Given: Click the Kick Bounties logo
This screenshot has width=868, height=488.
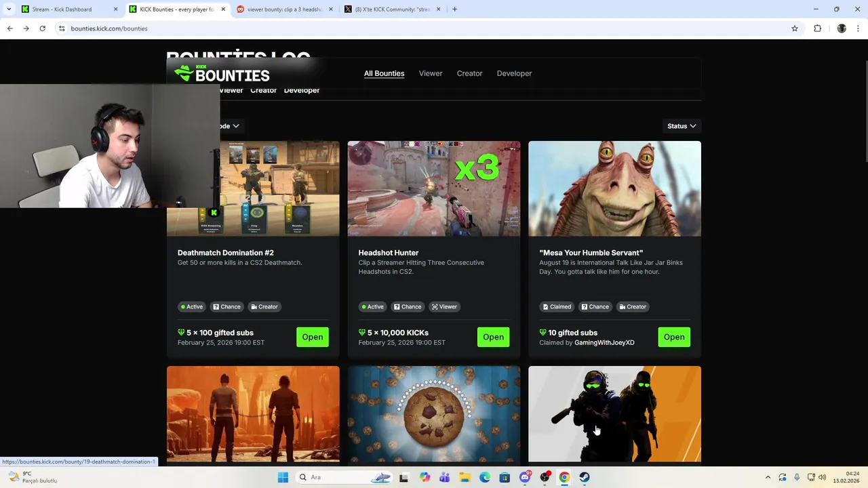Looking at the screenshot, I should point(222,73).
